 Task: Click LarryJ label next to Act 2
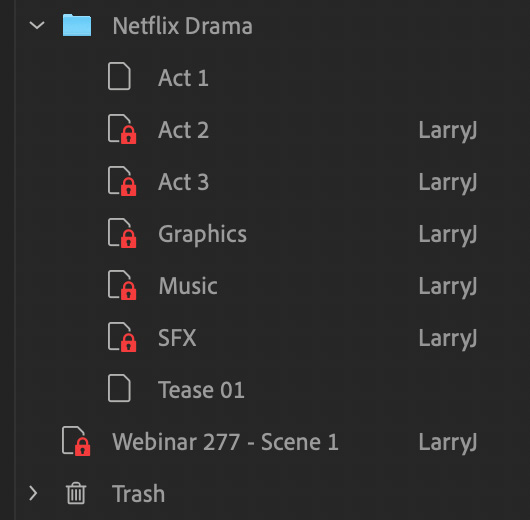coord(448,131)
